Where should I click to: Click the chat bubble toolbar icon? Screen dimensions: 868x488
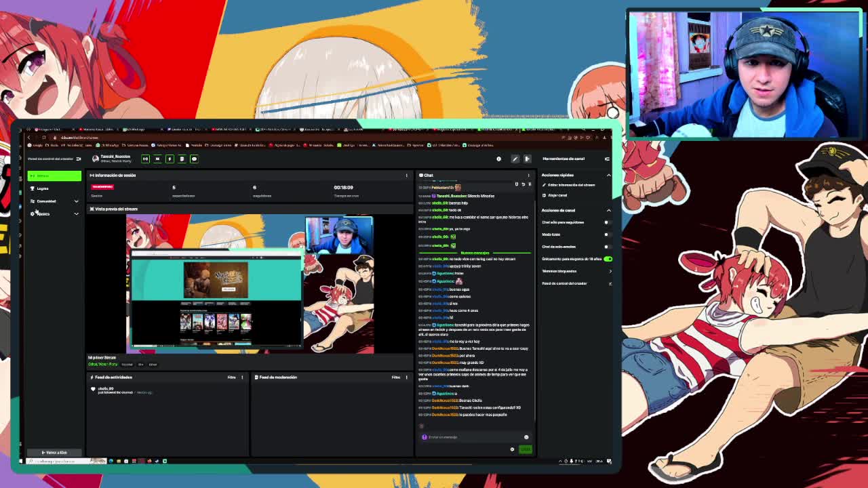[x=194, y=159]
